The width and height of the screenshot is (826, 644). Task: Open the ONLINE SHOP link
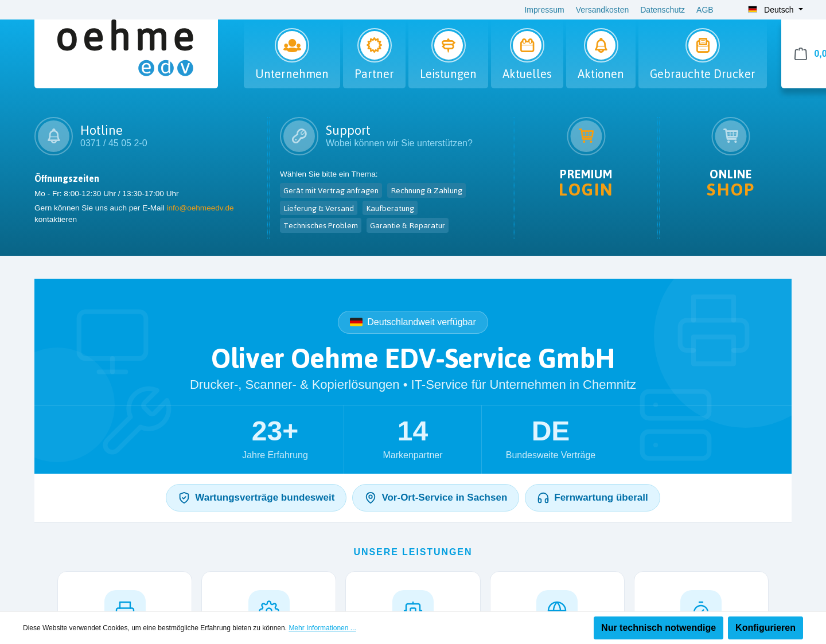731,183
